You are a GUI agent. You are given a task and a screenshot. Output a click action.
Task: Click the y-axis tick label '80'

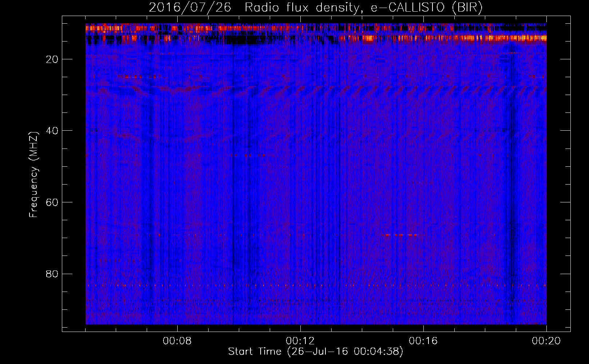52,274
